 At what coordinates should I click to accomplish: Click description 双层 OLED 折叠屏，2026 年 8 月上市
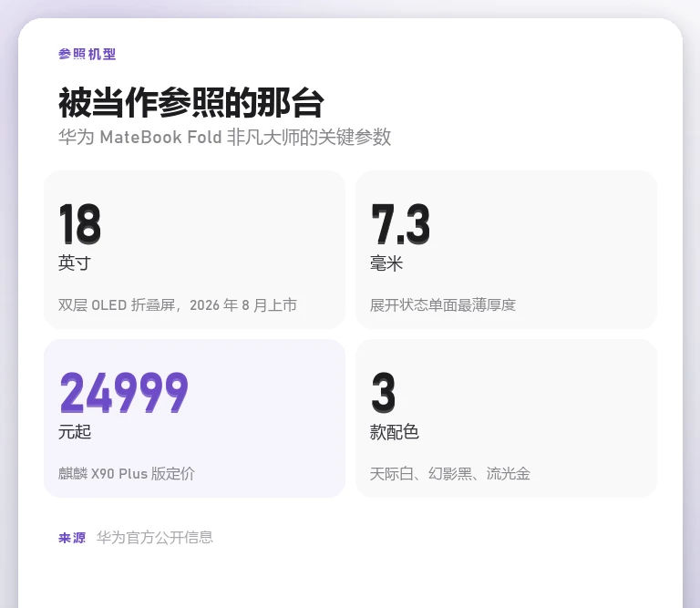pyautogui.click(x=177, y=305)
